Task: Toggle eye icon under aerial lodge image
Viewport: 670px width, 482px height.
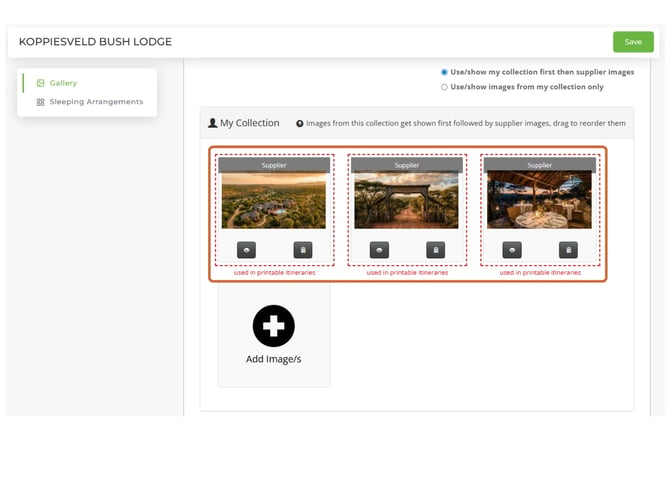Action: (x=247, y=250)
